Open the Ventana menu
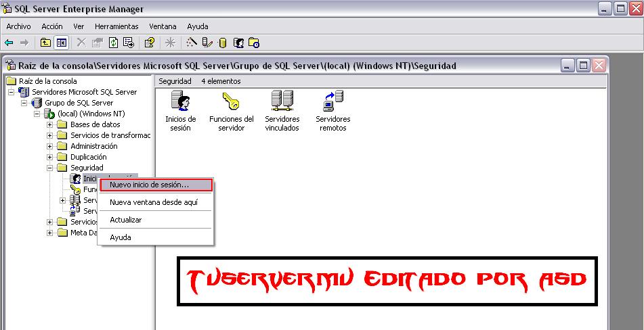 163,26
